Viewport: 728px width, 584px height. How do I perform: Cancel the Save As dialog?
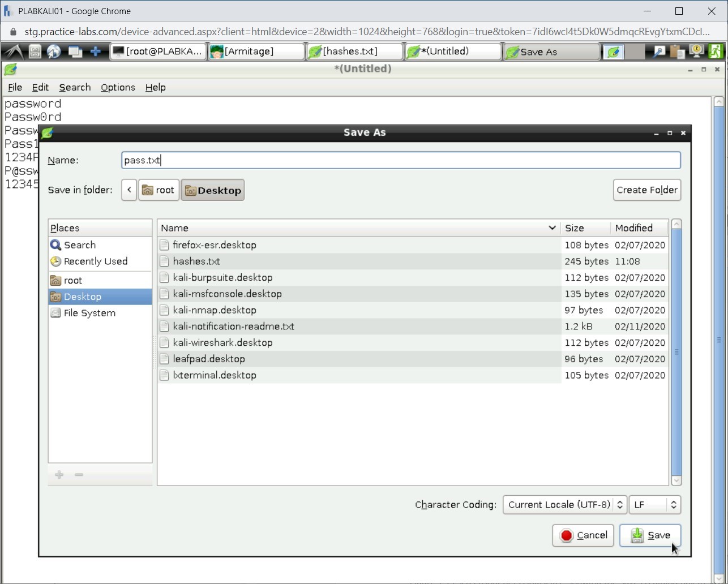click(x=583, y=535)
